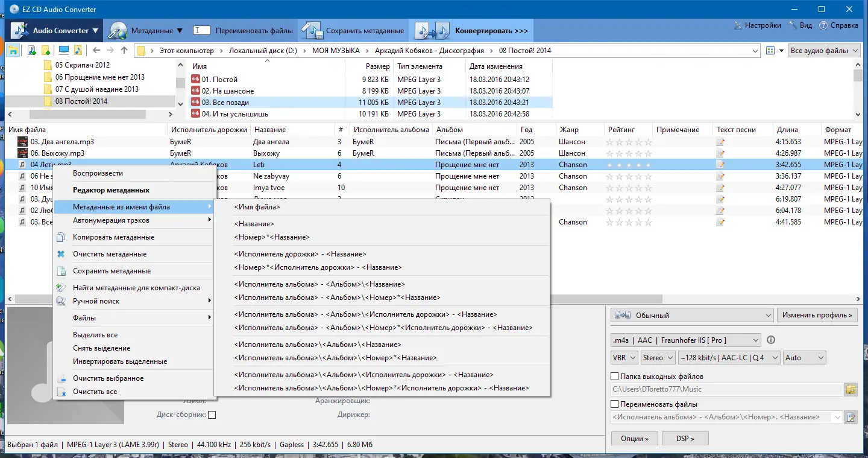Viewport: 868px width, 458px height.
Task: Sort browser by Размер column
Action: 377,66
